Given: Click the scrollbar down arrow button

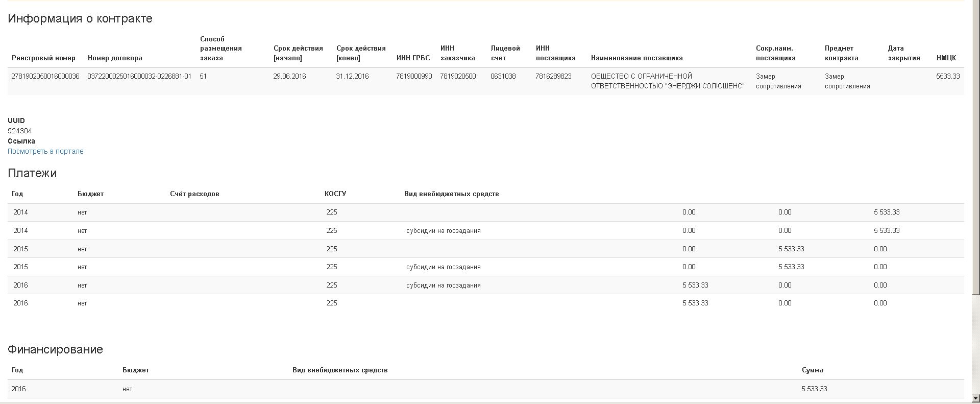Looking at the screenshot, I should pos(975,398).
